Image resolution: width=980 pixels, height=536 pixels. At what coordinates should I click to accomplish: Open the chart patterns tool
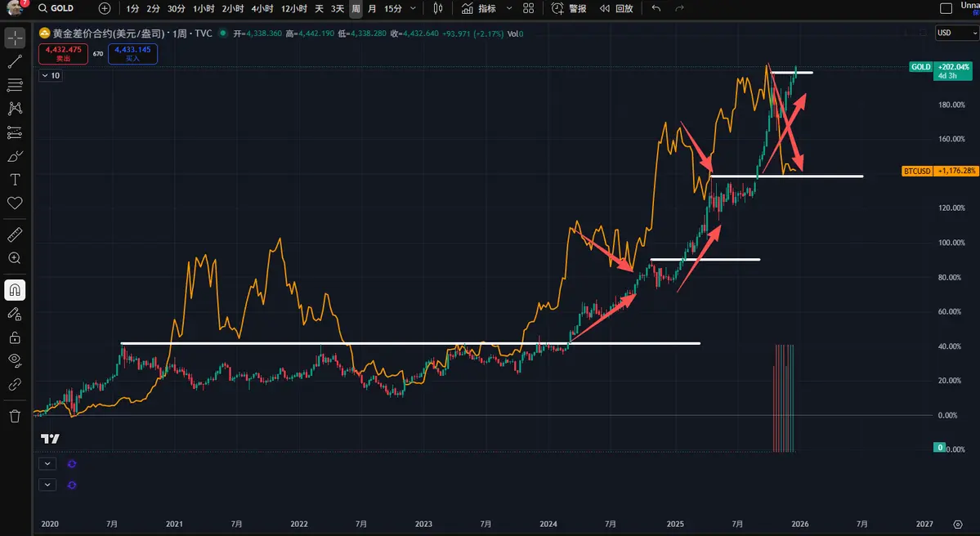15,109
